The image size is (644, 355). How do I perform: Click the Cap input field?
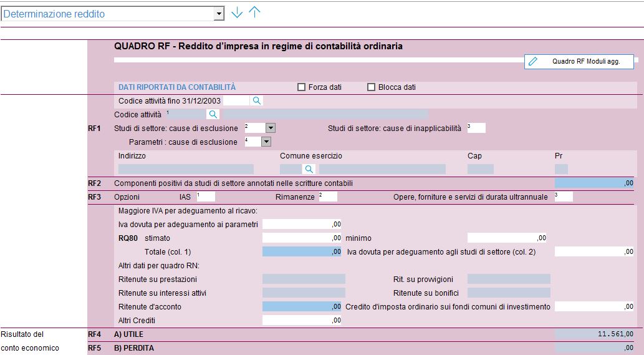coord(481,169)
